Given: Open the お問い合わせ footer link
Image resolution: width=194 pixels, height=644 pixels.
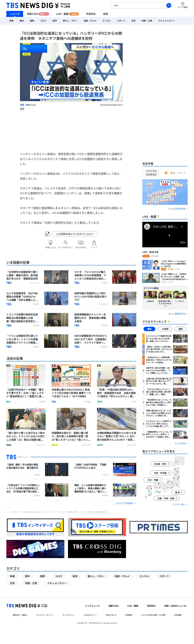Looking at the screenshot, I should pos(111,615).
